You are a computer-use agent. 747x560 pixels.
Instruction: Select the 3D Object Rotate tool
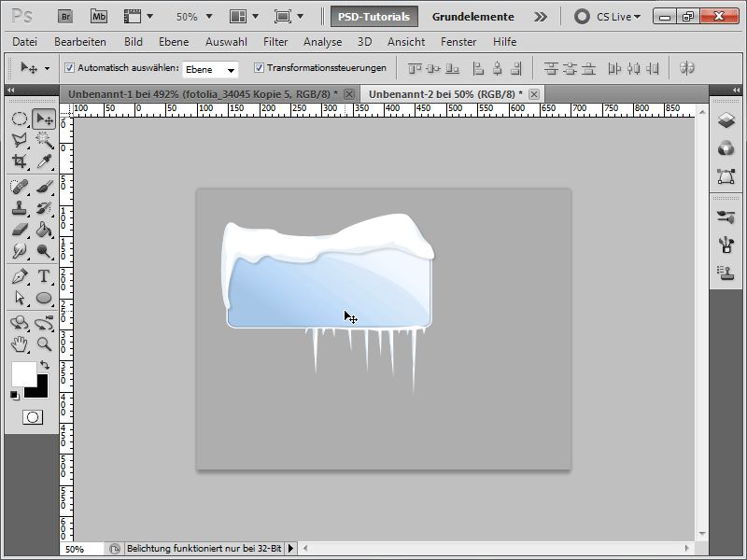pyautogui.click(x=19, y=323)
